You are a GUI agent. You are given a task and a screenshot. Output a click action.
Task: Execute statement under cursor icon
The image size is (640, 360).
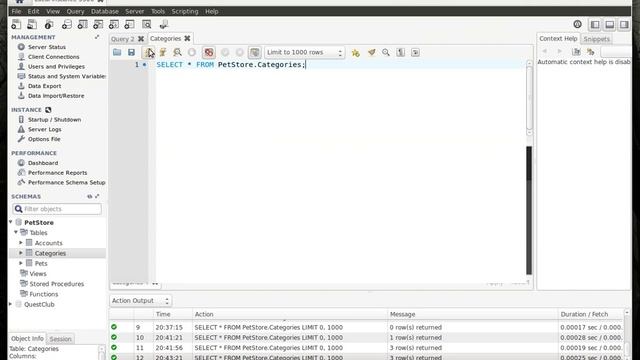pos(163,52)
